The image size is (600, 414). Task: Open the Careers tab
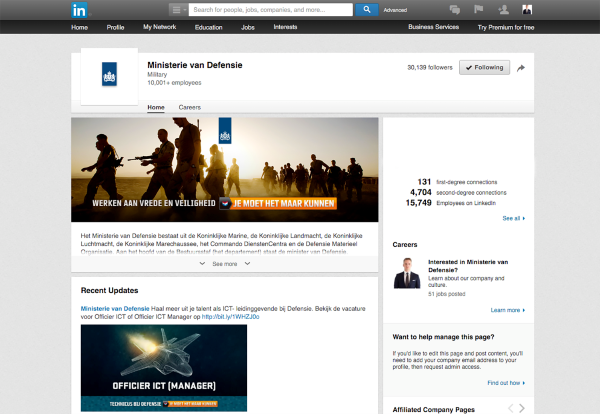pos(189,105)
